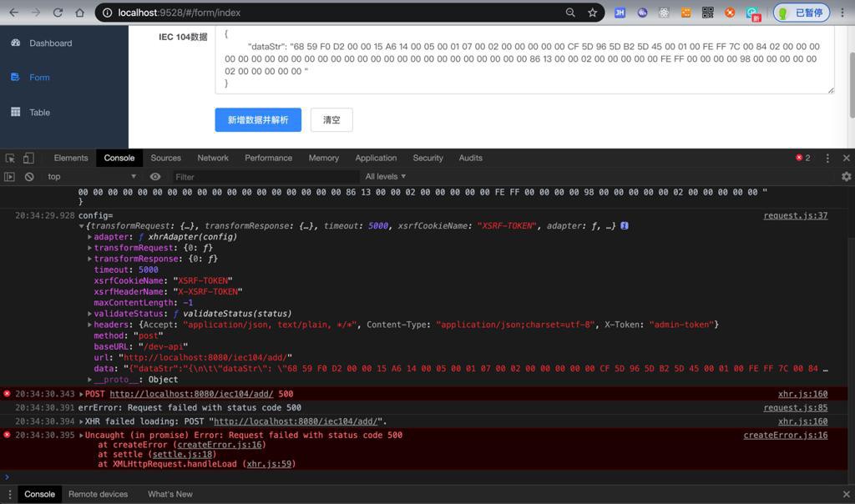Close the DevTools panel

point(847,158)
